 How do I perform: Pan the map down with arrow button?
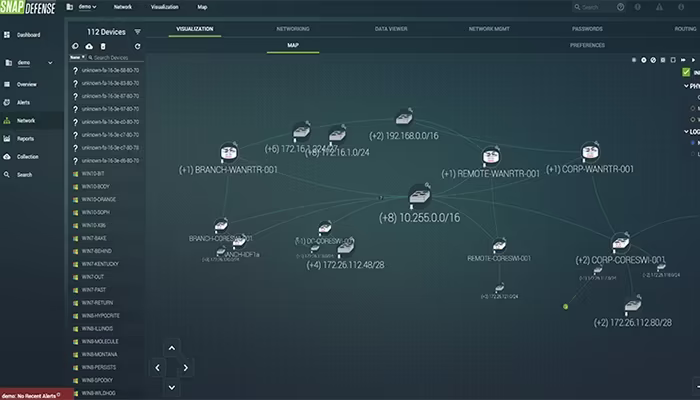[172, 388]
